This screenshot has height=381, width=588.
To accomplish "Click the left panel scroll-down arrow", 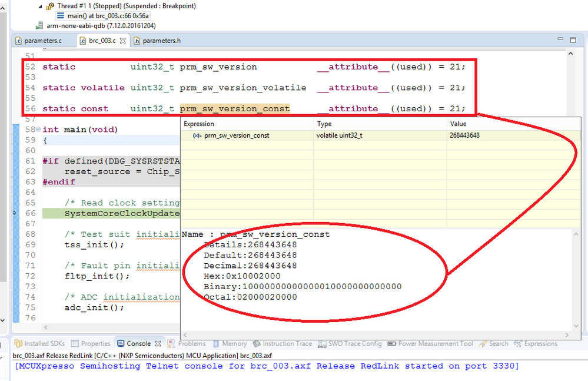I will tap(2, 320).
